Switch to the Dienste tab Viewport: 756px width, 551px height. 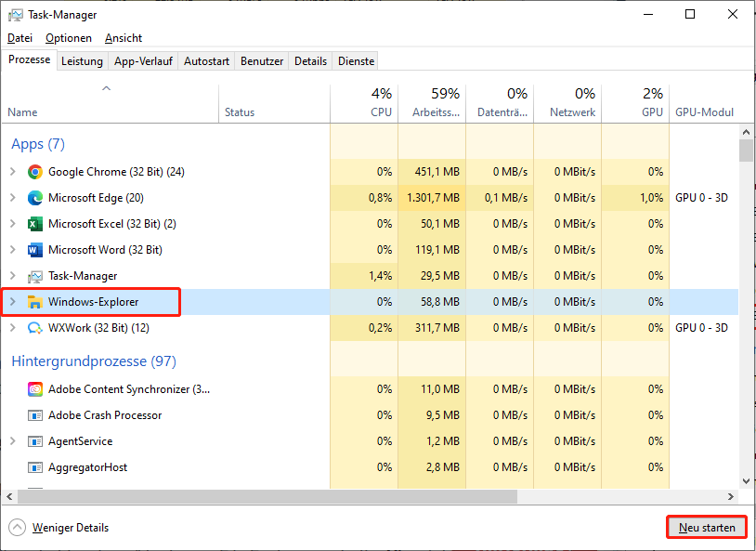click(355, 60)
